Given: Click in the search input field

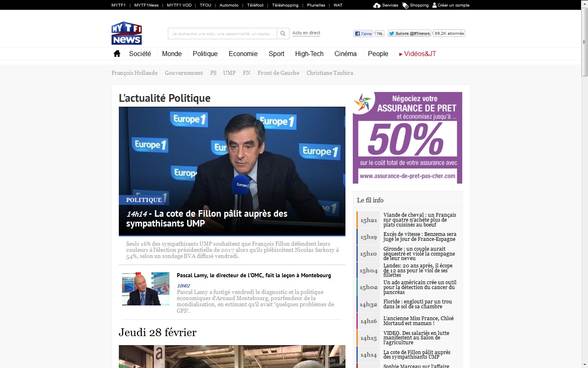Looking at the screenshot, I should [x=223, y=34].
